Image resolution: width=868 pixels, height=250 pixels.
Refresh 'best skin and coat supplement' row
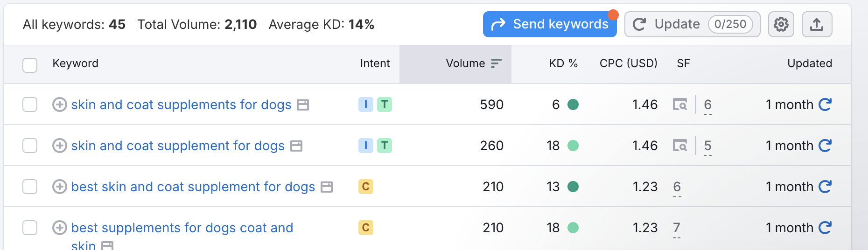(x=825, y=187)
